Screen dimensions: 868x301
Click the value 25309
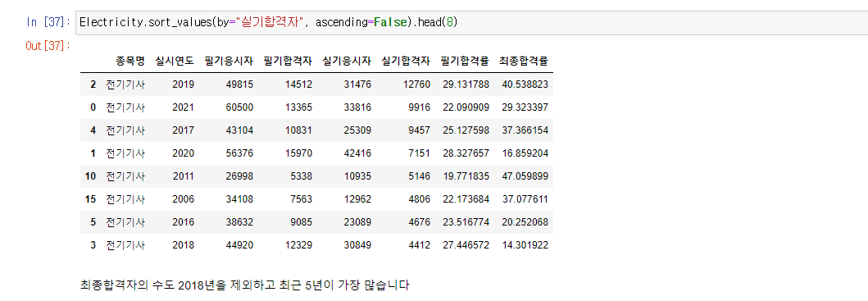pos(357,130)
